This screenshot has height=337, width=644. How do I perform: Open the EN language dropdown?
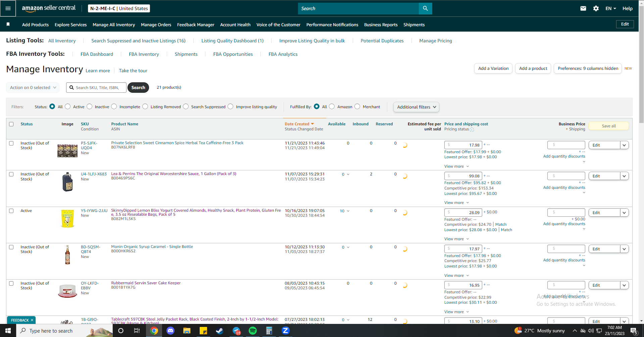pyautogui.click(x=611, y=8)
